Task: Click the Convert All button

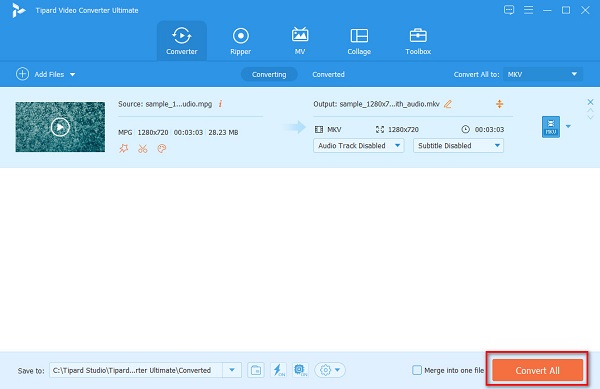Action: tap(537, 370)
